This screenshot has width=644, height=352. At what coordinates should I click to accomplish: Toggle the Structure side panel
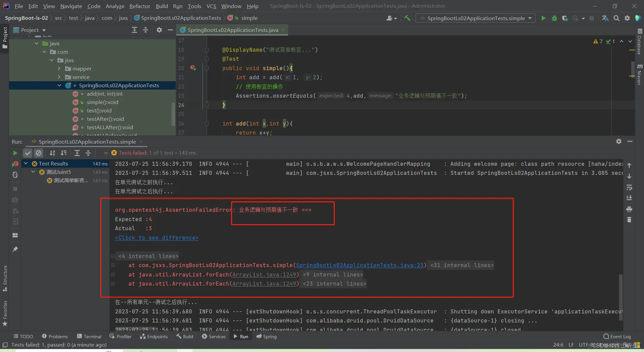click(x=5, y=279)
